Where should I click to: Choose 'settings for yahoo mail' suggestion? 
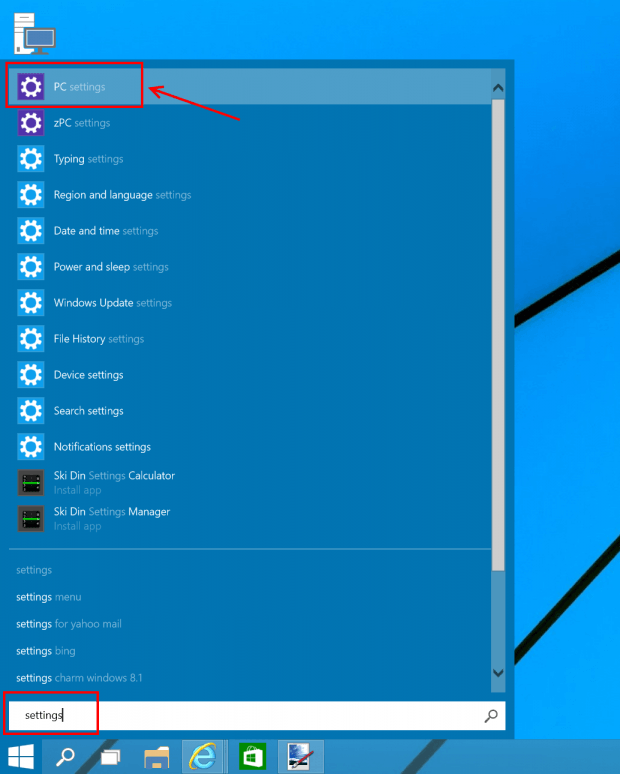coord(69,624)
